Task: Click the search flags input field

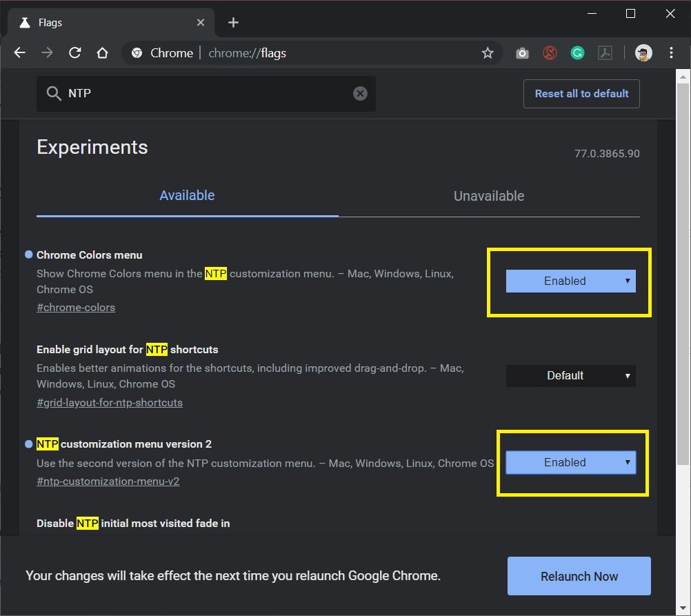Action: (206, 94)
